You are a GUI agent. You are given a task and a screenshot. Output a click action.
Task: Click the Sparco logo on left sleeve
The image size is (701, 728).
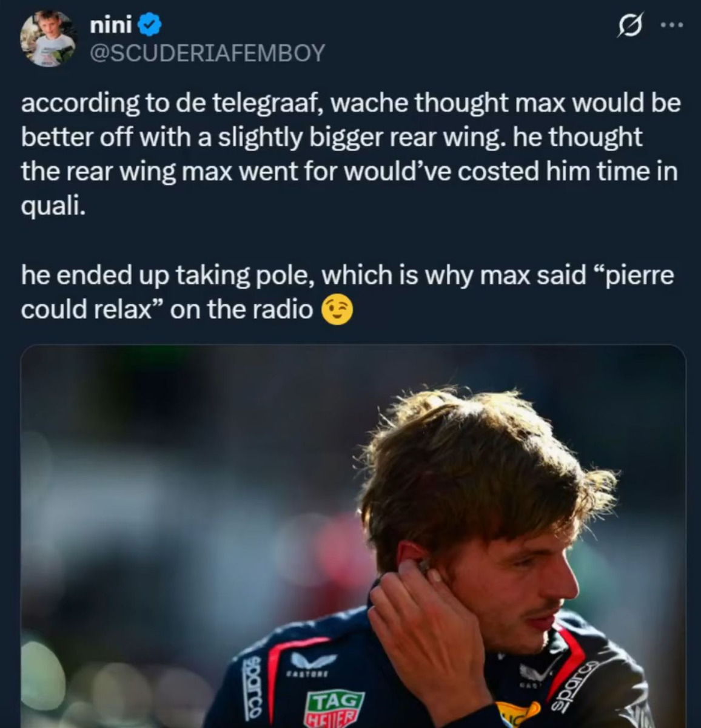tap(253, 692)
